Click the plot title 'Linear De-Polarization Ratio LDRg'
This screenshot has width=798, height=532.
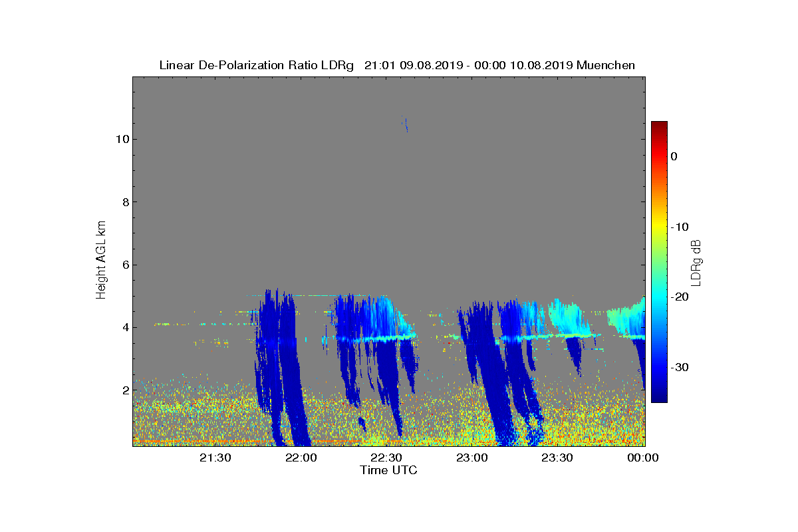click(x=257, y=65)
